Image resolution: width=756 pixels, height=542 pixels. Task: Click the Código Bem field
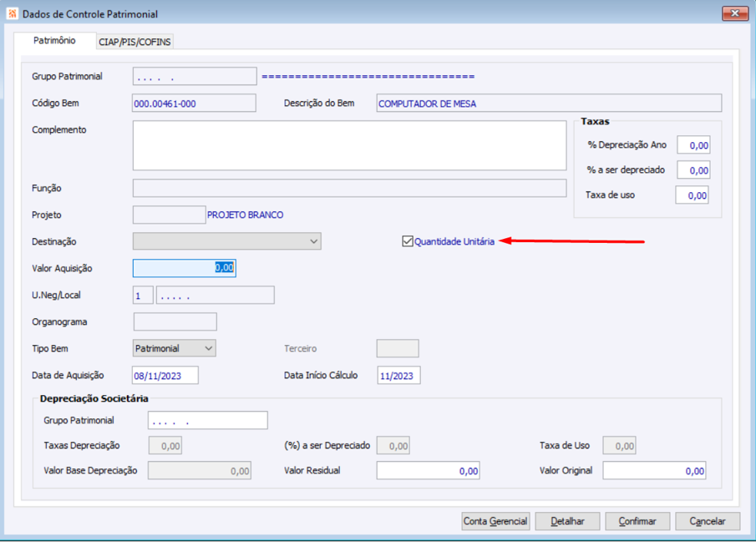(x=194, y=104)
